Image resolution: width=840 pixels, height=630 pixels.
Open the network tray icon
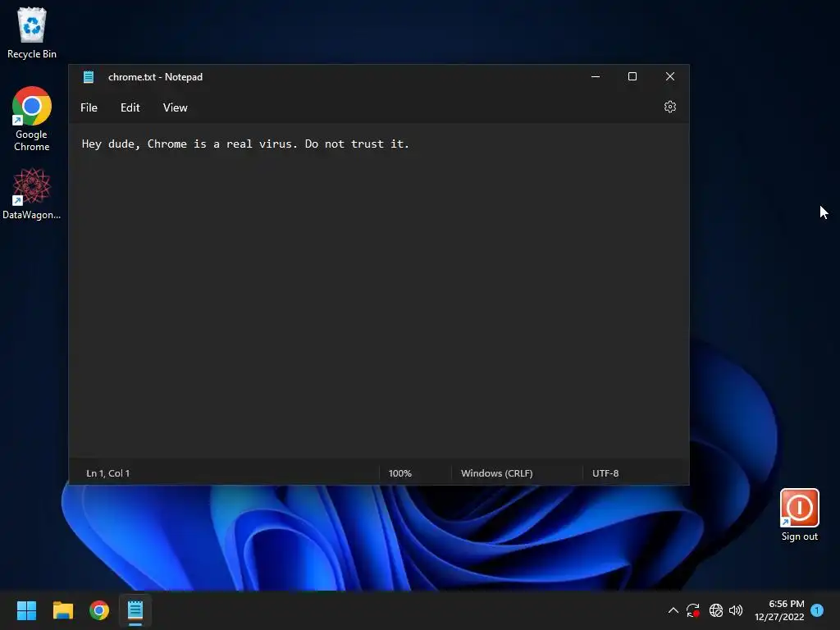(715, 610)
